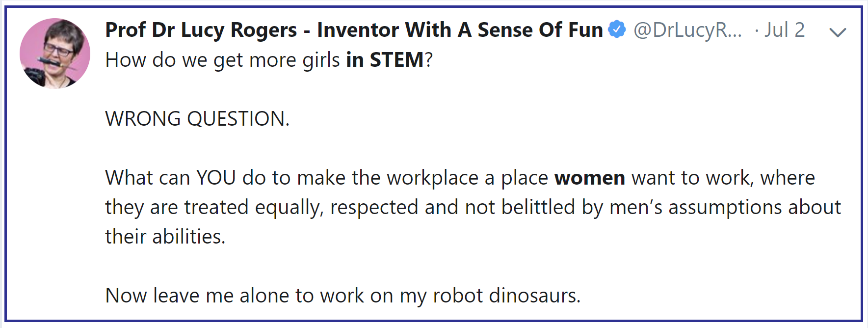
Task: Click the bold word "women"
Action: (x=590, y=178)
